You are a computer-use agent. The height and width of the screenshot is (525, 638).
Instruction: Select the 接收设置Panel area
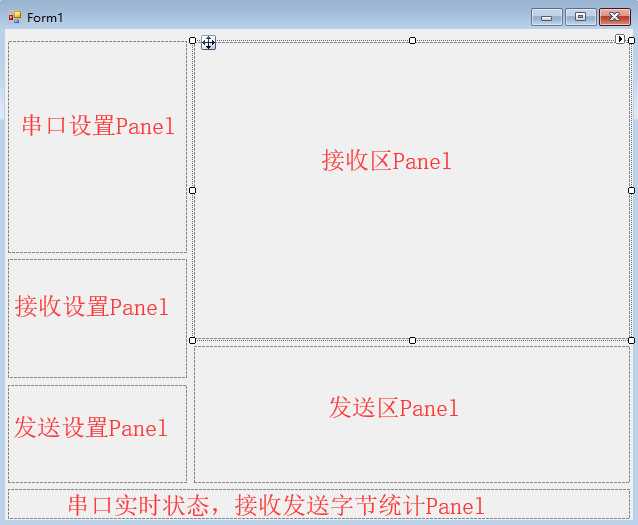tap(97, 318)
